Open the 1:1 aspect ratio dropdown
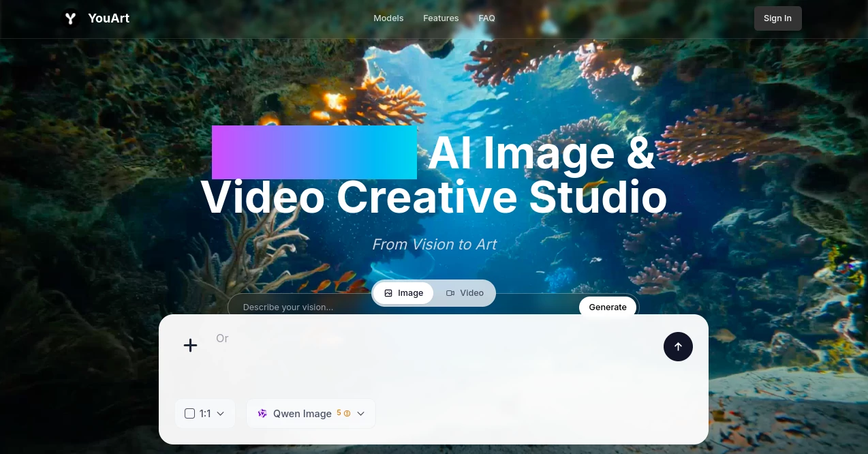Screen dimensions: 868x454 click(x=205, y=413)
